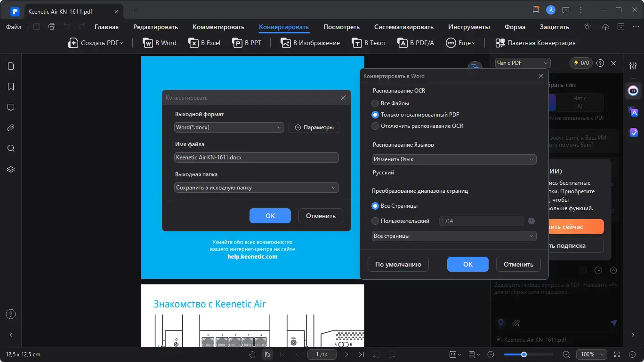This screenshot has height=362, width=644.
Task: Open the "Все страницы" dropdown in Word dialog
Action: [x=454, y=236]
